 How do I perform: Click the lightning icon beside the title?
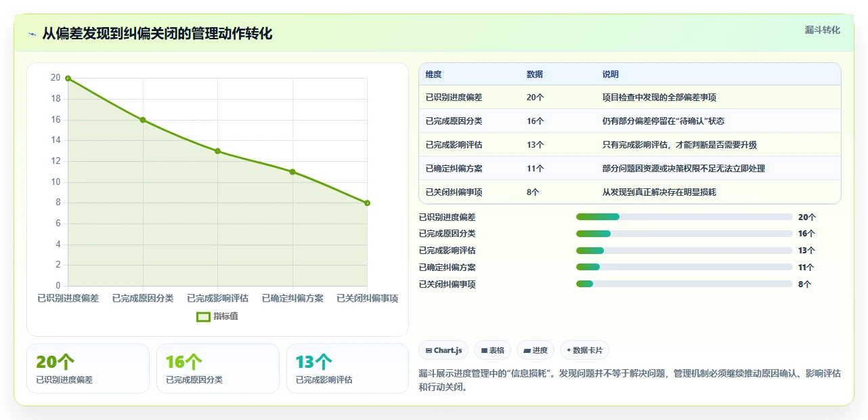click(32, 34)
